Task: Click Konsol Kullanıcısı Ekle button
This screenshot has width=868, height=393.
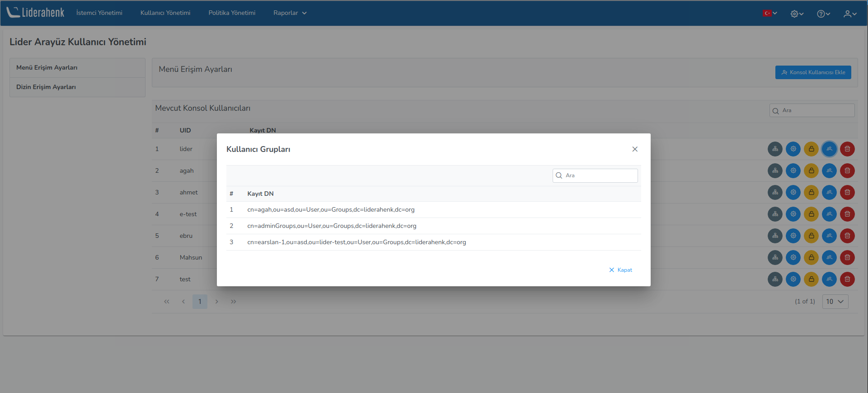Action: pos(813,72)
